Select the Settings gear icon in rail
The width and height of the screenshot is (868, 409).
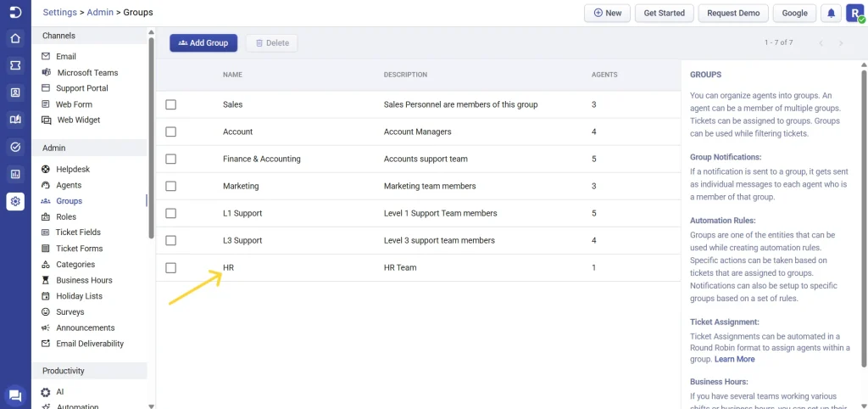[x=15, y=201]
